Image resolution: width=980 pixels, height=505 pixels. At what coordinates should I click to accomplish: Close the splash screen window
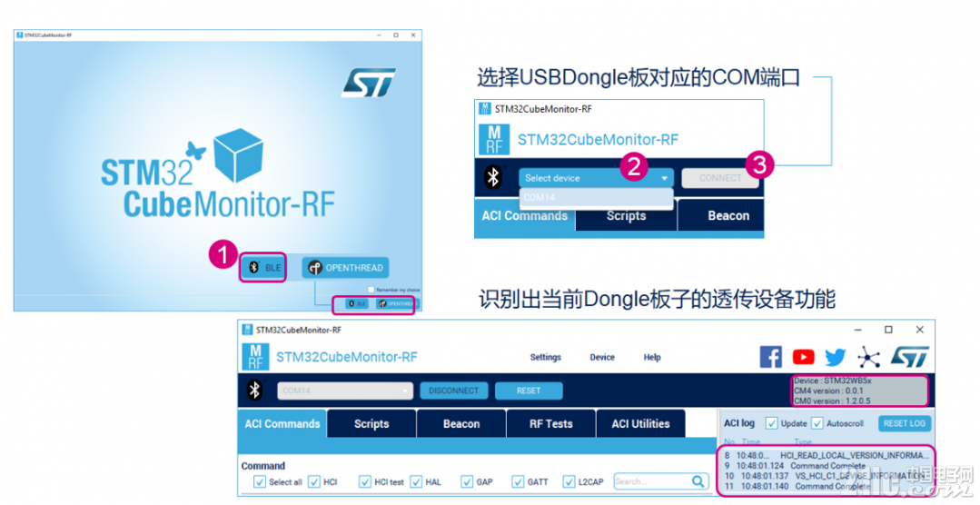[413, 35]
